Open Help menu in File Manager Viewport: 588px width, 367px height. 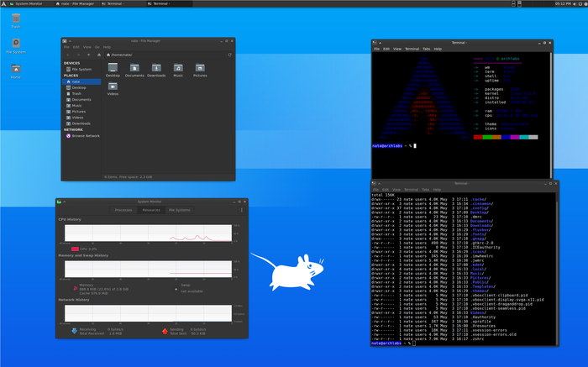tap(107, 47)
